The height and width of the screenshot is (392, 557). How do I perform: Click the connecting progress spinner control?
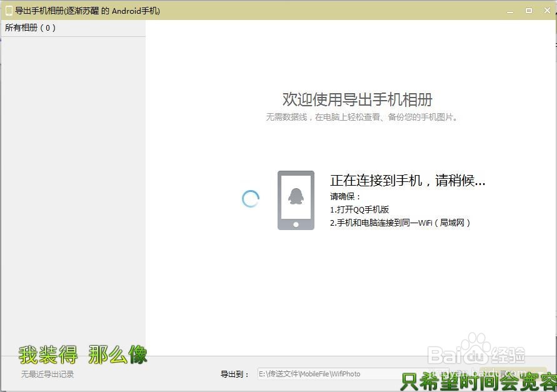point(250,199)
